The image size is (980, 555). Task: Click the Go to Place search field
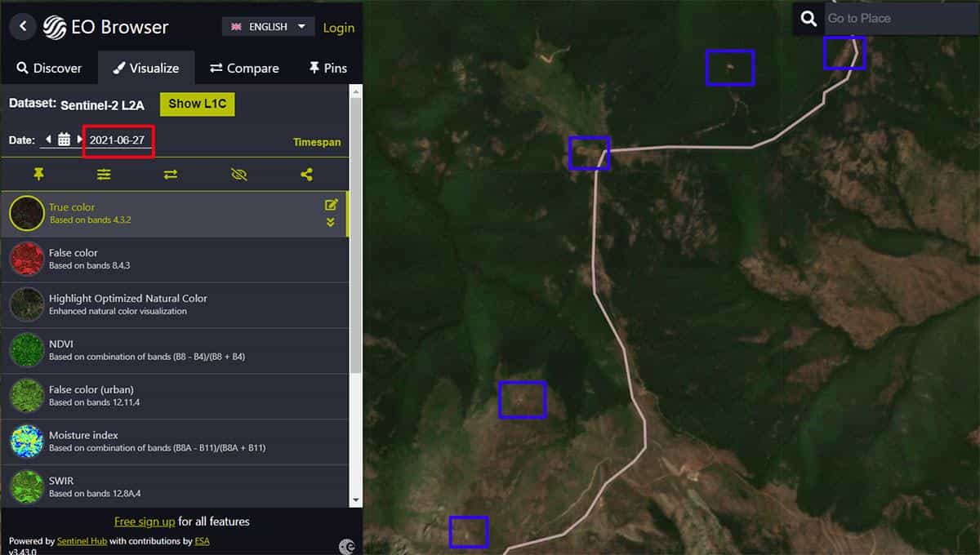[898, 19]
